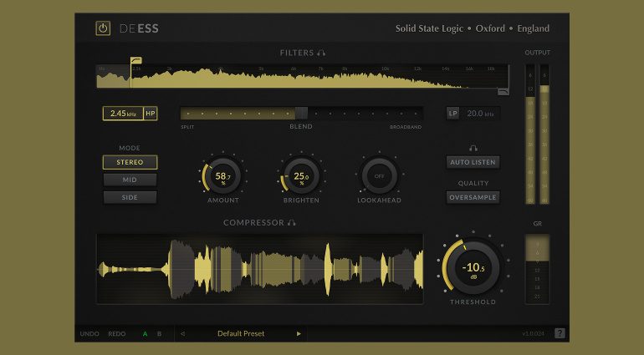644x355 pixels.
Task: Go to previous preset with left arrow
Action: click(183, 333)
